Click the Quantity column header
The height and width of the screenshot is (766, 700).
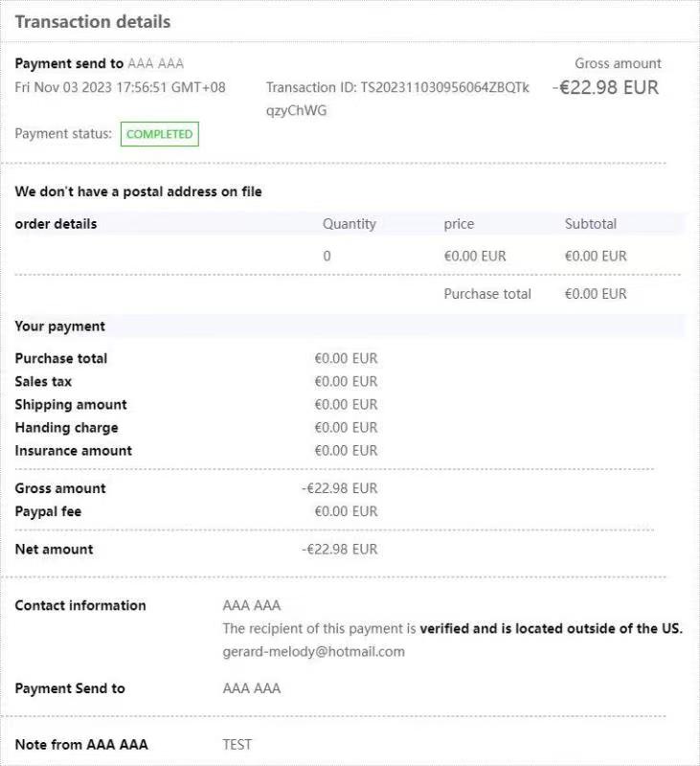click(x=349, y=224)
